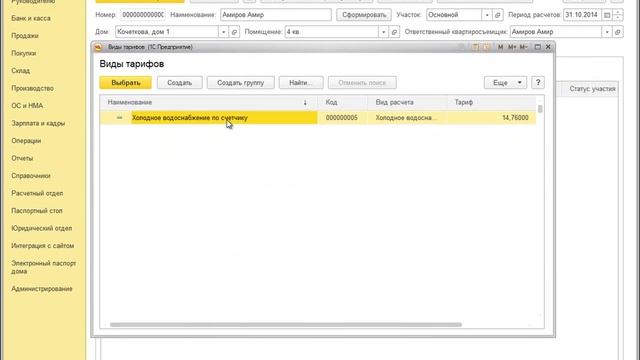Open the Еще dropdown menu
The width and height of the screenshot is (640, 360).
point(505,83)
